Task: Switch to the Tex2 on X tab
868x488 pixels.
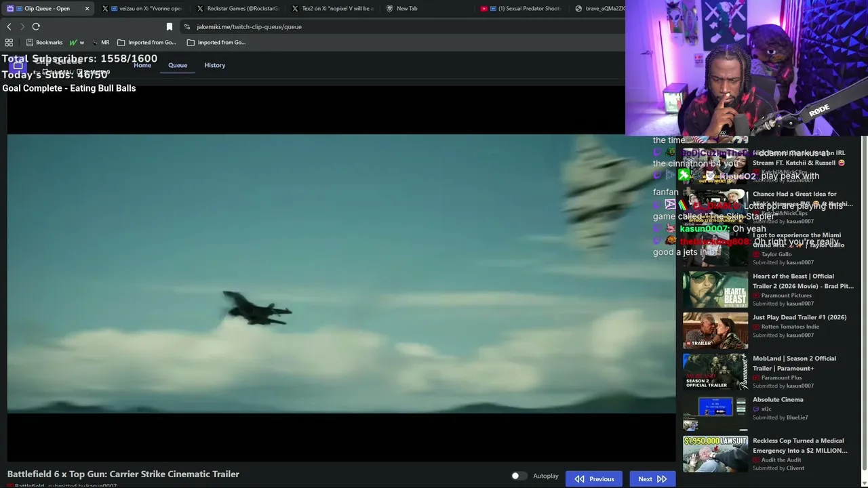Action: (x=332, y=9)
